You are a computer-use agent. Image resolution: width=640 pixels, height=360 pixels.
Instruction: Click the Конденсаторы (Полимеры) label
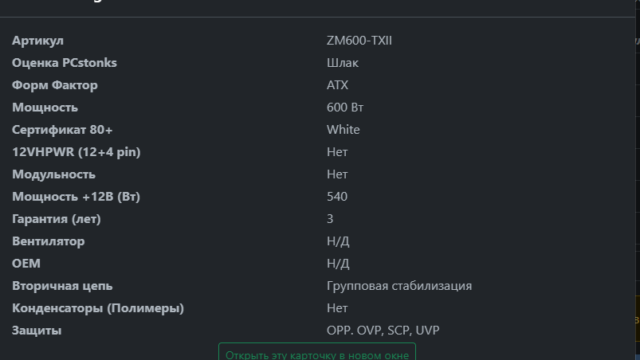[98, 308]
